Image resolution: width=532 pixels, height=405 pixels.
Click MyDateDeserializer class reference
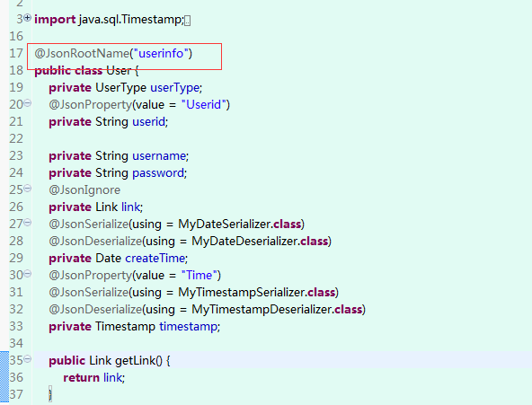244,242
